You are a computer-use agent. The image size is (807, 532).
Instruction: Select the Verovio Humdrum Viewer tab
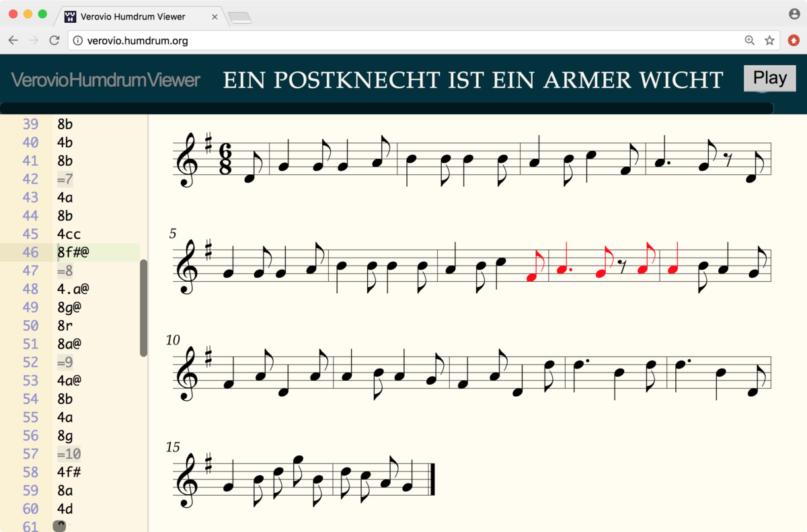pos(134,16)
